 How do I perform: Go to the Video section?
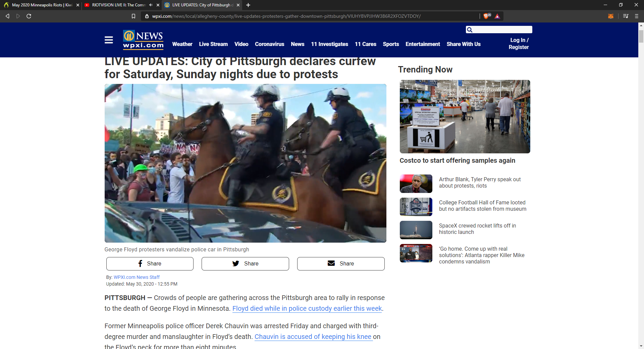241,44
